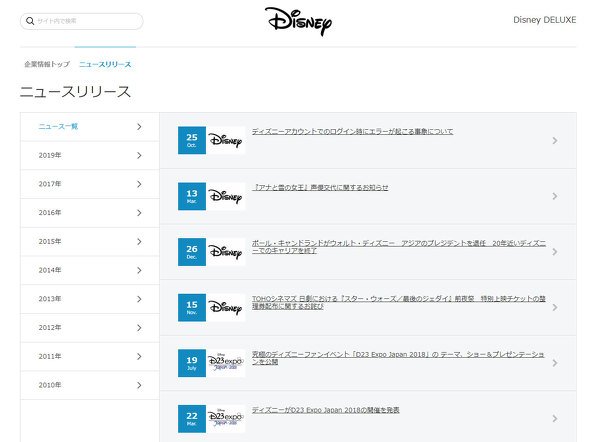Expand the 2019年 sidebar chevron
590x442 pixels.
(139, 155)
